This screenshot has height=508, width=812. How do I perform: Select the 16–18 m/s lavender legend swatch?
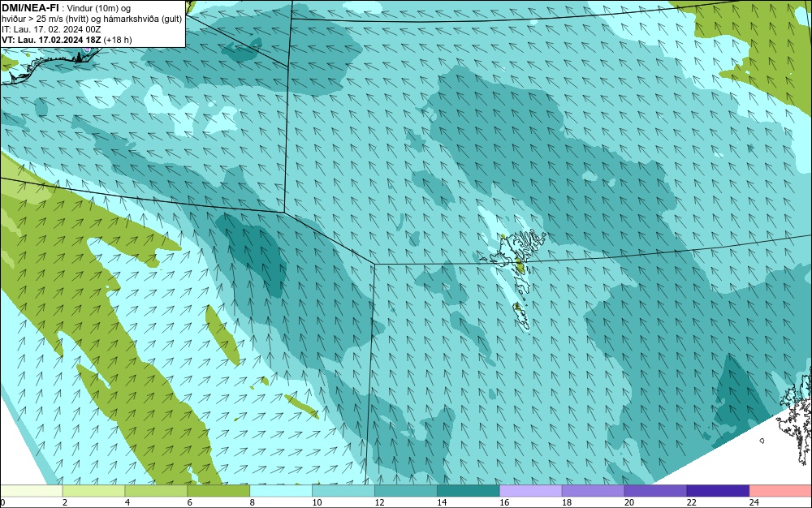click(531, 491)
